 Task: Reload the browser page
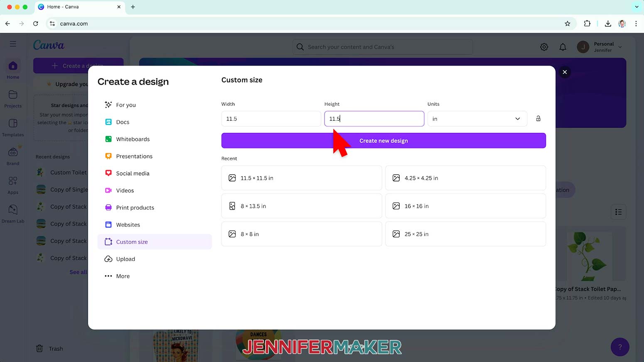click(36, 24)
